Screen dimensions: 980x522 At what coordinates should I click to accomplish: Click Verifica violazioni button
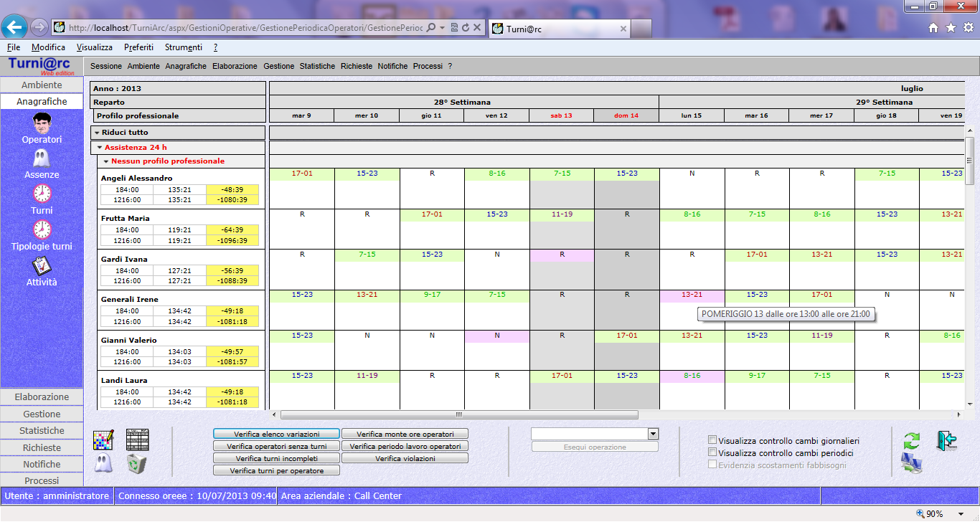[x=405, y=458]
